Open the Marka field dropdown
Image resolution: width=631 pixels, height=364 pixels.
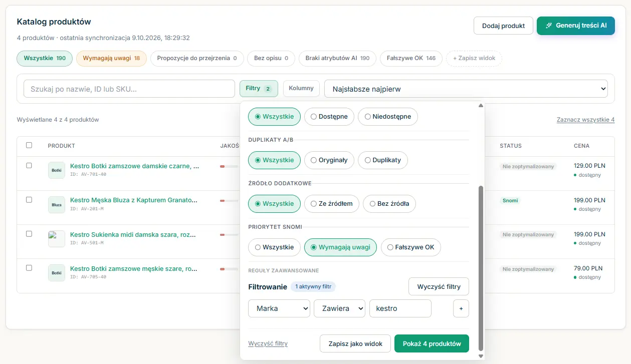click(279, 308)
